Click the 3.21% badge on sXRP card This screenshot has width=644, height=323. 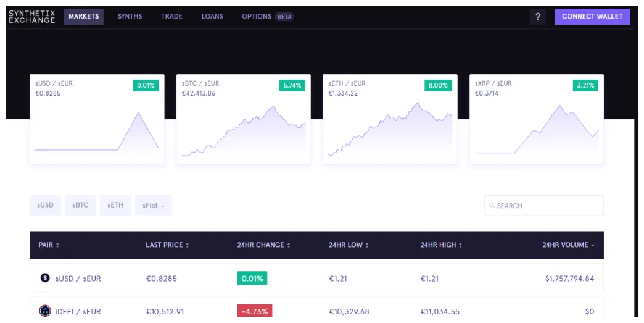click(585, 85)
